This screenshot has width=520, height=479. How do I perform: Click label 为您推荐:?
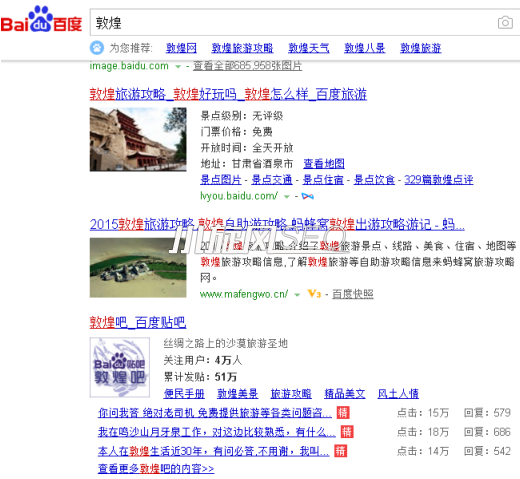[x=131, y=48]
